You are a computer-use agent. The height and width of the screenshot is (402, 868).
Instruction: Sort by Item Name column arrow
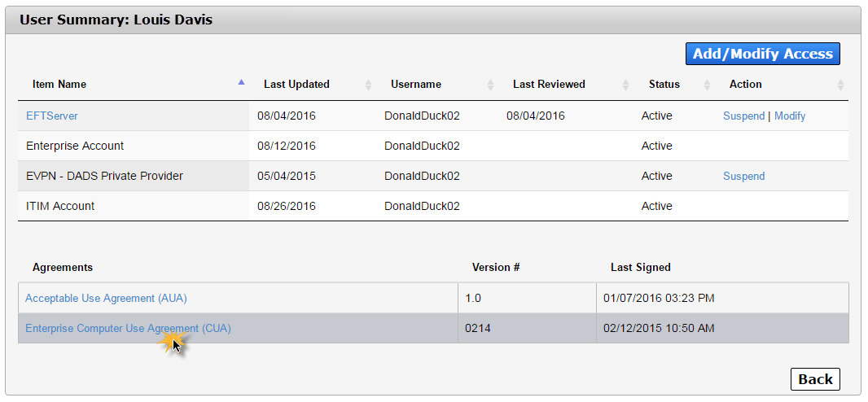[x=241, y=82]
